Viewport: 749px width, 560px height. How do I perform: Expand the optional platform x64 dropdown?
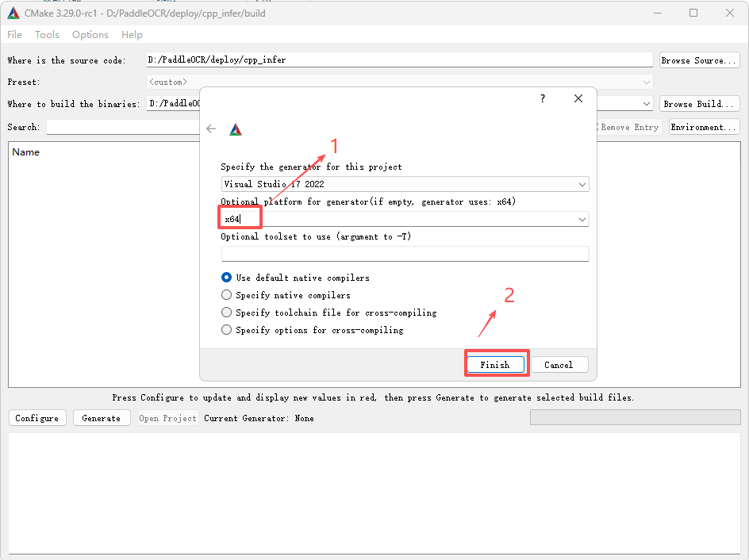[582, 219]
